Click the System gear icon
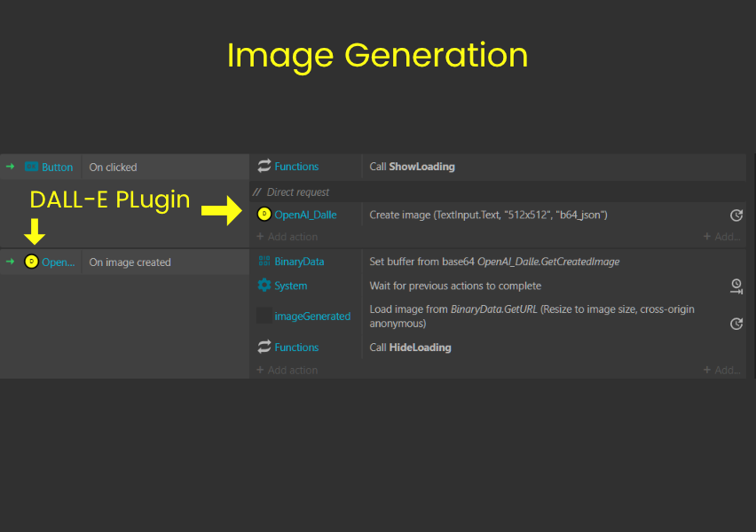The height and width of the screenshot is (532, 756). 264,286
